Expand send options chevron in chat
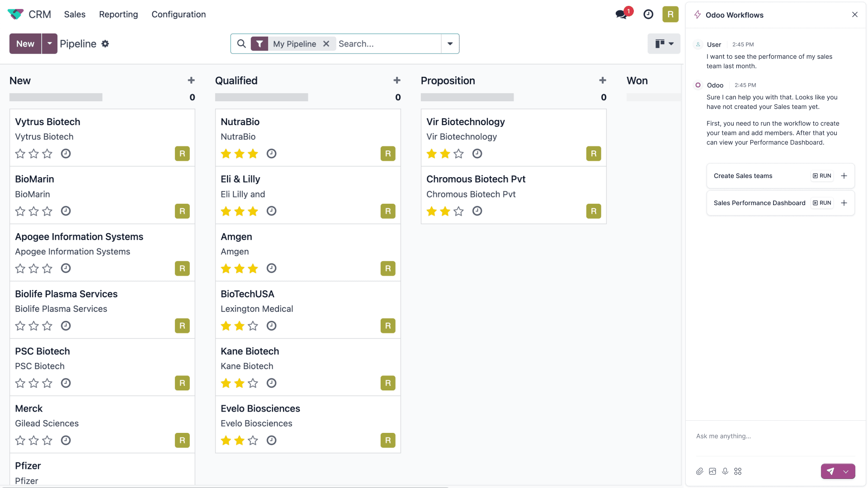Screen dimensions: 868x488 pos(846,471)
